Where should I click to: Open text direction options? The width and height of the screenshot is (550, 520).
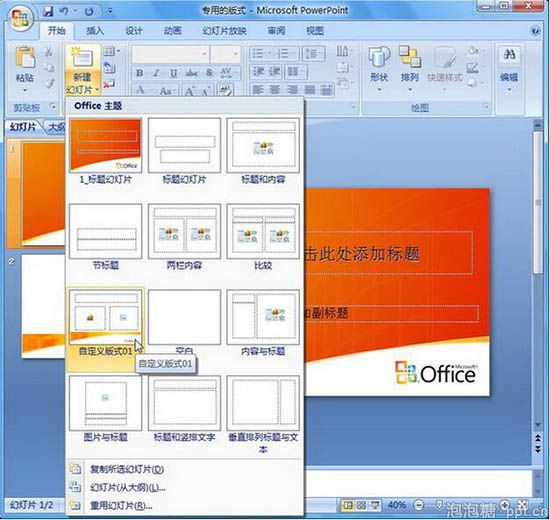344,52
